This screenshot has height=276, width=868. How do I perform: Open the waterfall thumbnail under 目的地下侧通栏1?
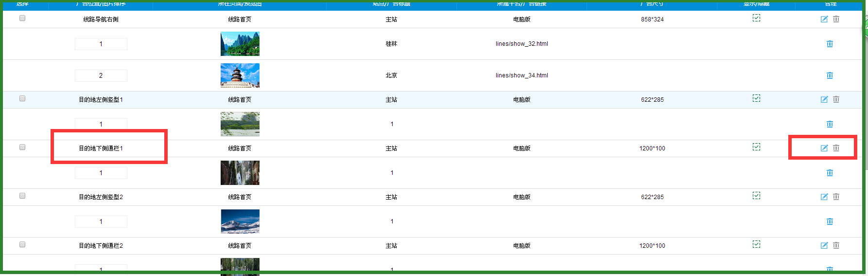click(x=240, y=173)
